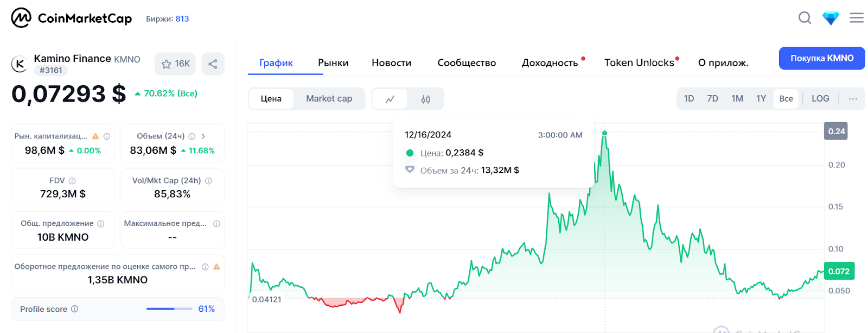Click info icon beside Оборотное предложение

click(x=205, y=267)
